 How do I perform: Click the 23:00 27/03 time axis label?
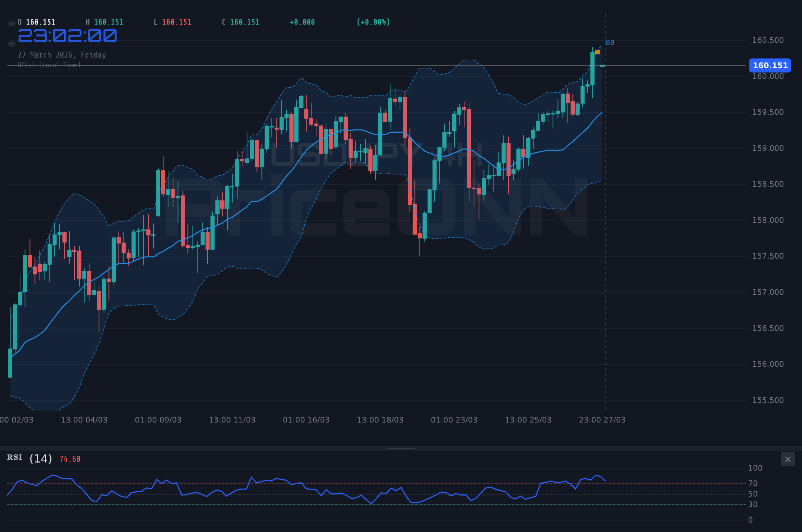[x=603, y=420]
